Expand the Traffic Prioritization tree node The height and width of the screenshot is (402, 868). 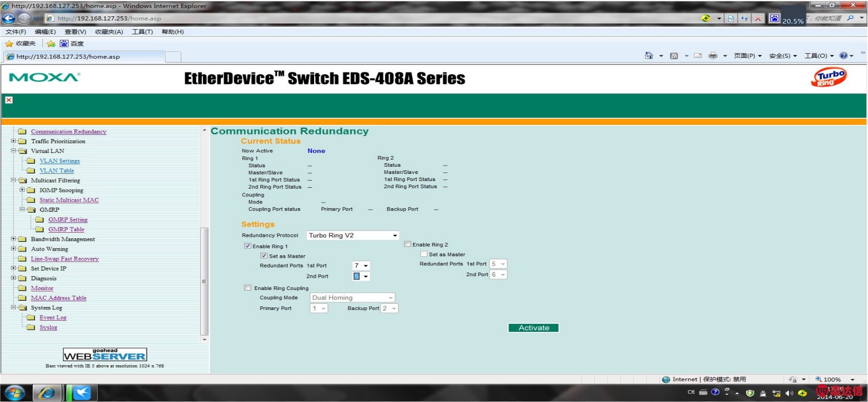point(14,141)
